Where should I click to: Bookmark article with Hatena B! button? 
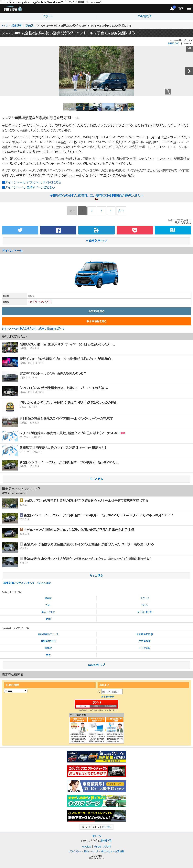[x=173, y=230]
